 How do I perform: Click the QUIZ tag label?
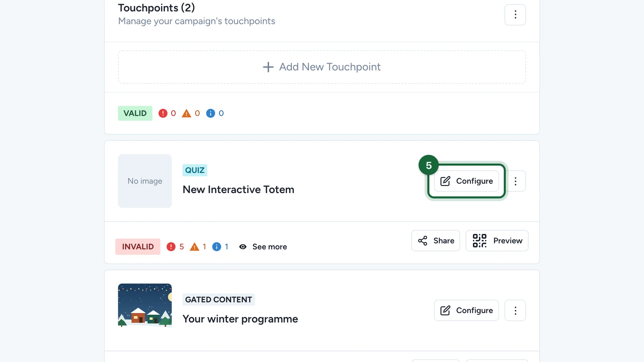pyautogui.click(x=195, y=170)
